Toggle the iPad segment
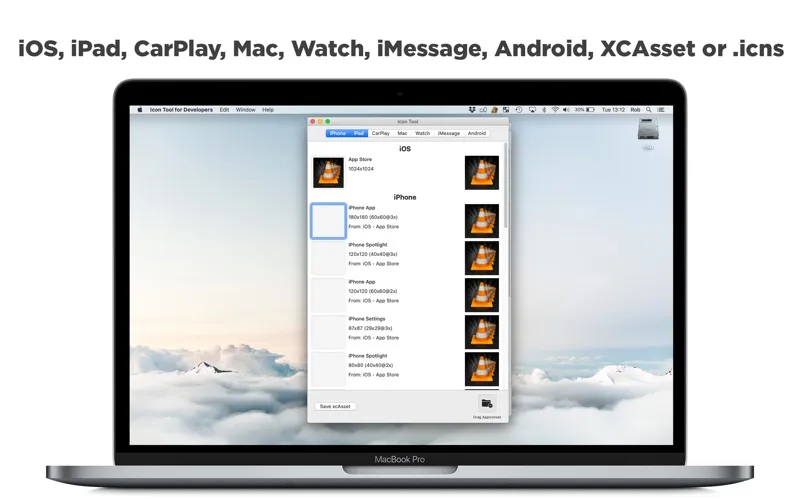This screenshot has width=800, height=500. tap(359, 133)
